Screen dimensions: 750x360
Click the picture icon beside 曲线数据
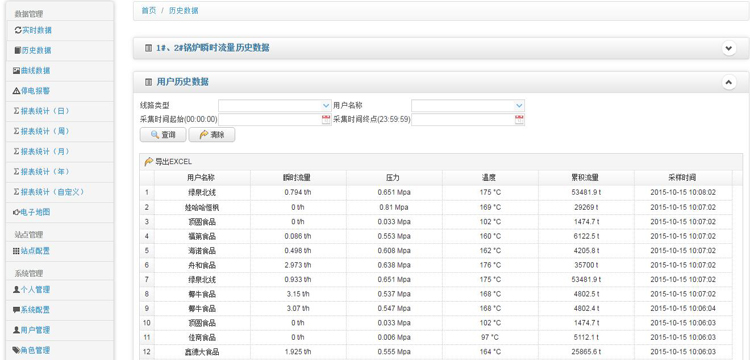16,70
